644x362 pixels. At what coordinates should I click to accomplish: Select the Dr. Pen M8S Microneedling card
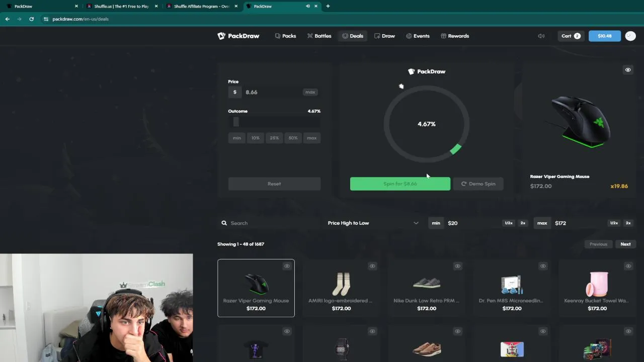[x=512, y=288]
